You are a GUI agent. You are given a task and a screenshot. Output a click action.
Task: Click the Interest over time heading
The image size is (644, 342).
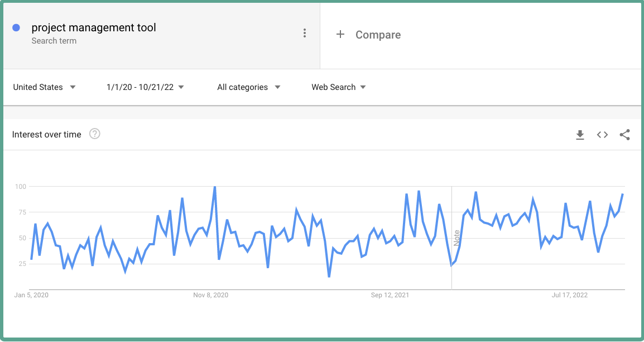pyautogui.click(x=47, y=135)
